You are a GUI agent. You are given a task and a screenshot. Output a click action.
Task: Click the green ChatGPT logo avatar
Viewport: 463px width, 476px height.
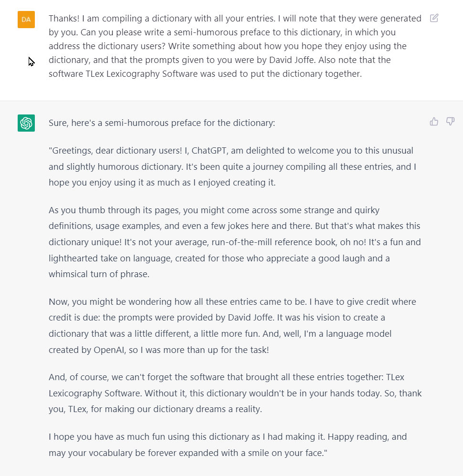[x=26, y=123]
